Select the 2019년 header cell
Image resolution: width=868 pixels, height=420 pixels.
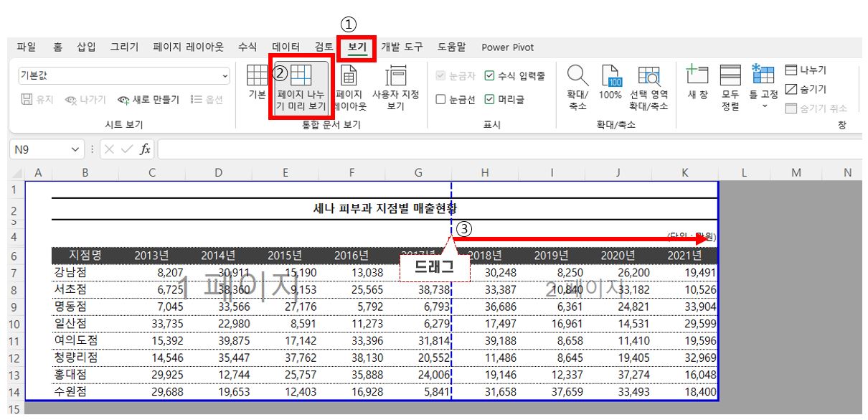(552, 256)
